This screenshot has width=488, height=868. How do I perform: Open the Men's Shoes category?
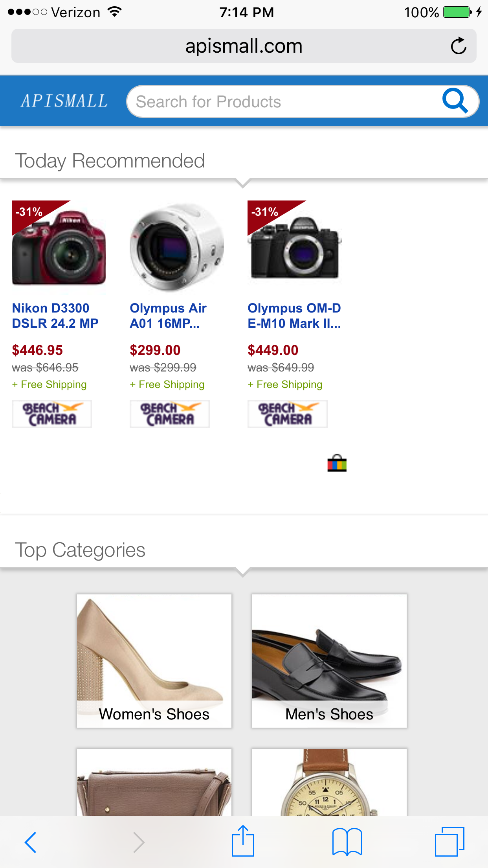point(329,660)
